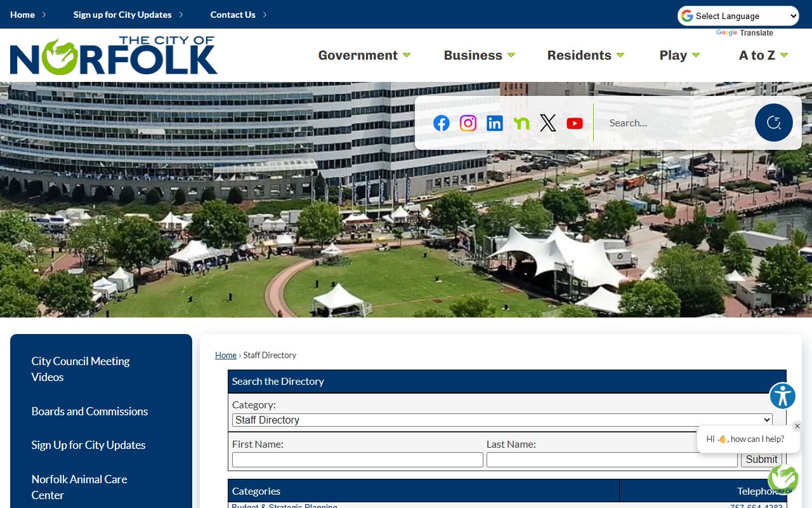Open Boards and Commissions sidebar item
The image size is (812, 508).
point(89,411)
